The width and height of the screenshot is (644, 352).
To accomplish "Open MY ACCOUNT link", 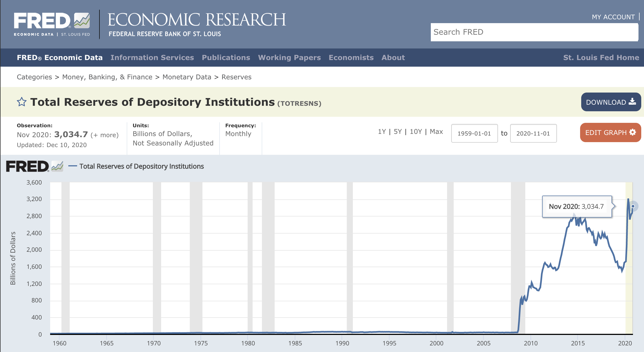I will (x=613, y=17).
